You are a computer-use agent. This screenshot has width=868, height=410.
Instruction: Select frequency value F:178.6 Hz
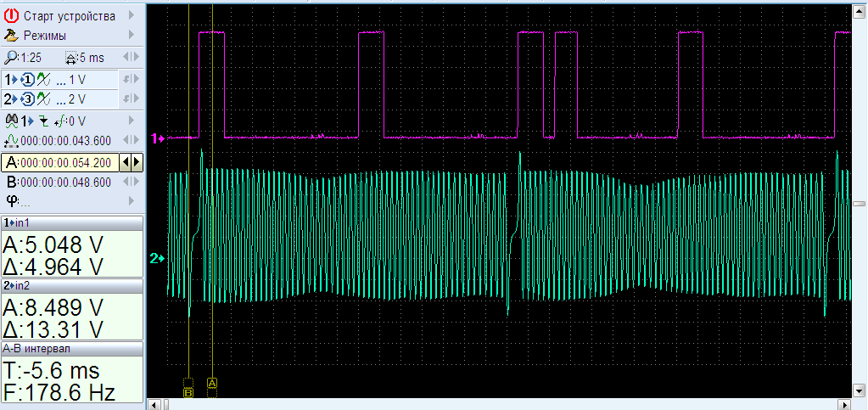pos(59,392)
